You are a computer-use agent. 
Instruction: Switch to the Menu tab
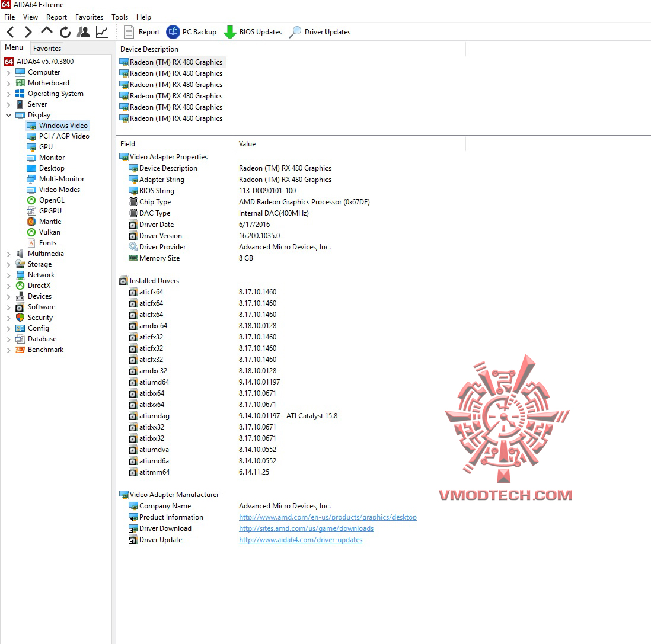tap(14, 47)
